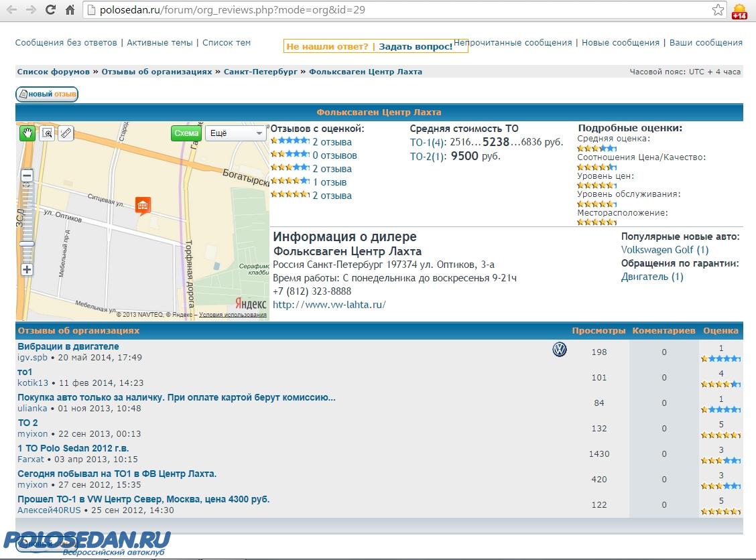This screenshot has width=756, height=560.
Task: Open browser home page icon
Action: [70, 9]
